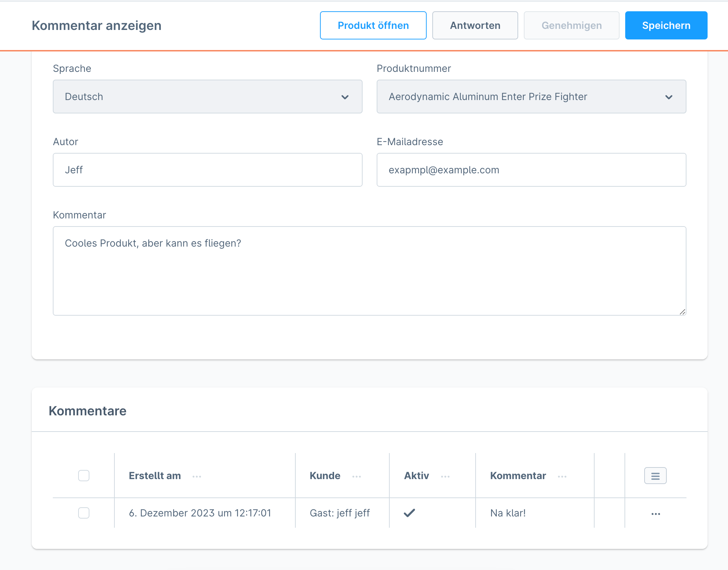Save the comment with Speichern
Image resolution: width=728 pixels, height=570 pixels.
[x=666, y=25]
